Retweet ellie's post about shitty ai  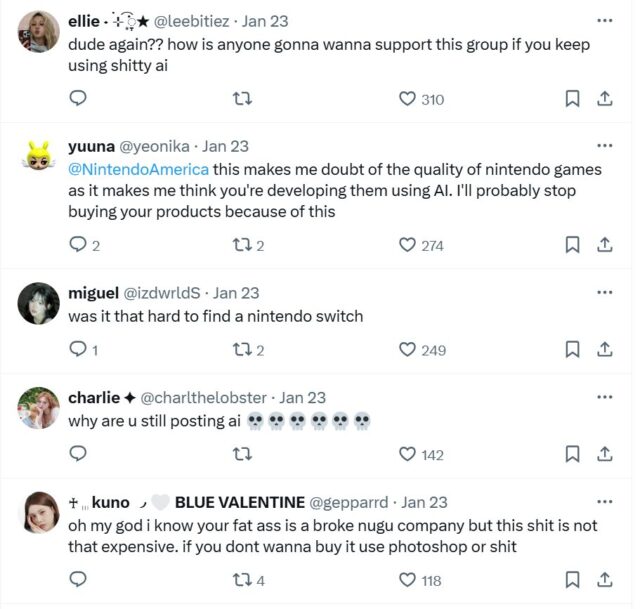[240, 99]
